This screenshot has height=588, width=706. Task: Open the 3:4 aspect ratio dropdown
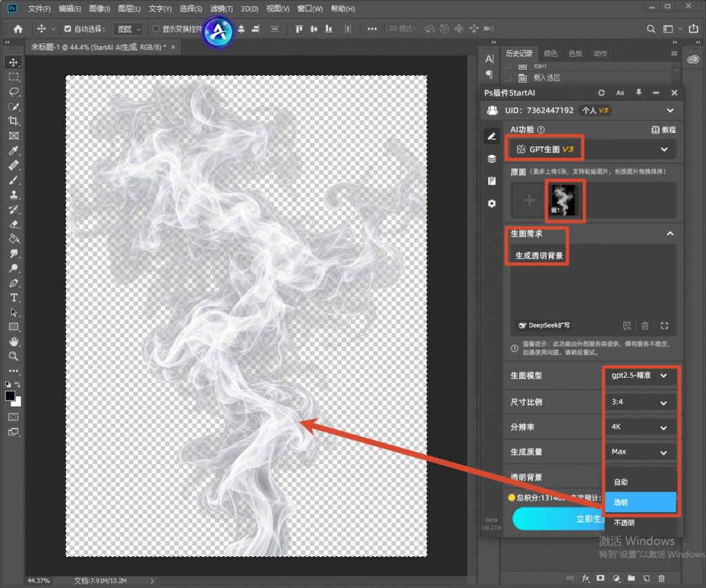[639, 402]
